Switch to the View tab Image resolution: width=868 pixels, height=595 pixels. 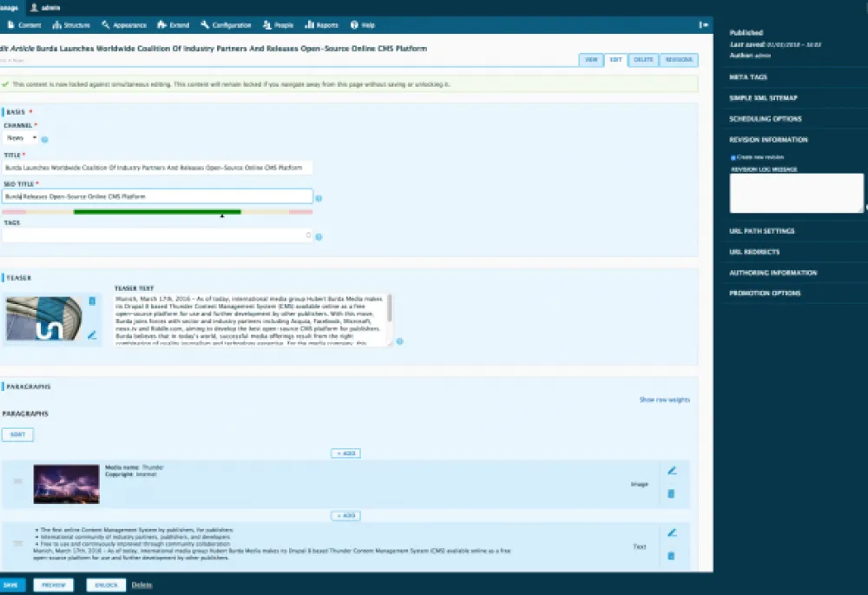(591, 60)
